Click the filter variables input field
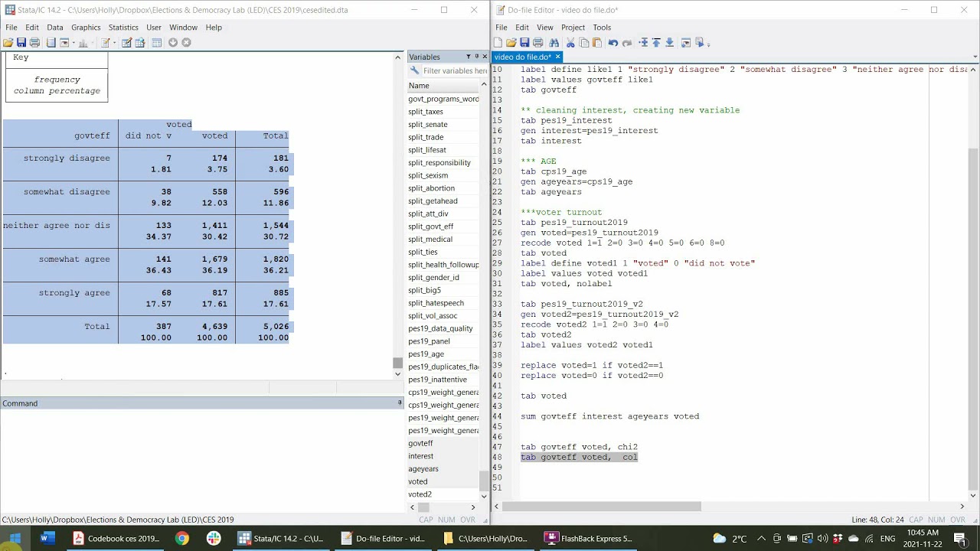The height and width of the screenshot is (551, 980). pos(454,70)
